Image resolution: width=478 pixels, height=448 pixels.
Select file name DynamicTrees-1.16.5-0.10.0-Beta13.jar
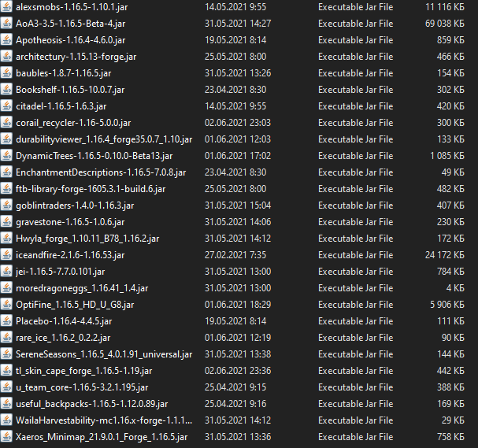[x=94, y=156]
